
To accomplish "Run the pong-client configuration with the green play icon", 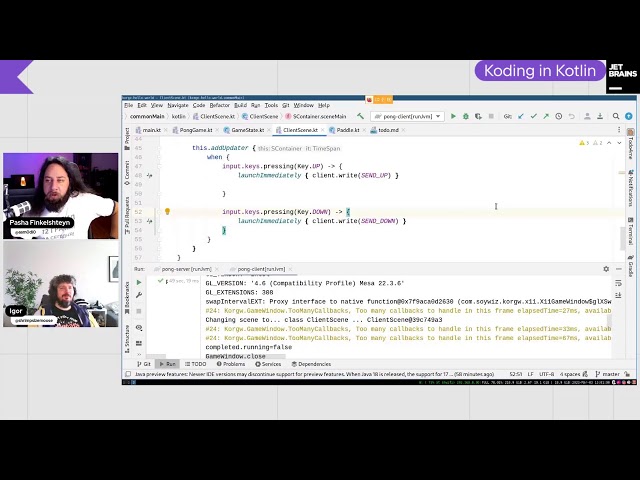I will [x=453, y=116].
